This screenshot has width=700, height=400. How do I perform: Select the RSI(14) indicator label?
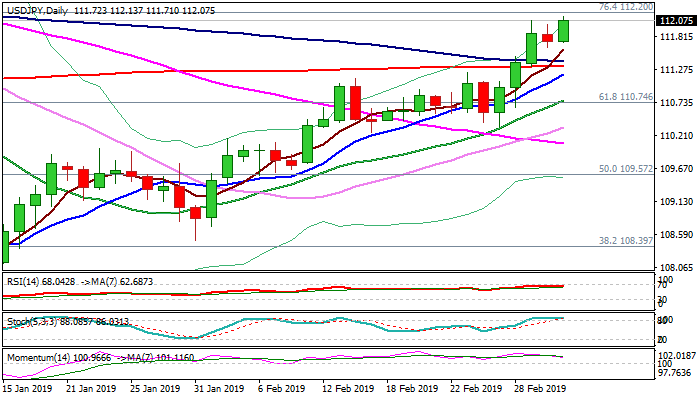click(x=24, y=283)
